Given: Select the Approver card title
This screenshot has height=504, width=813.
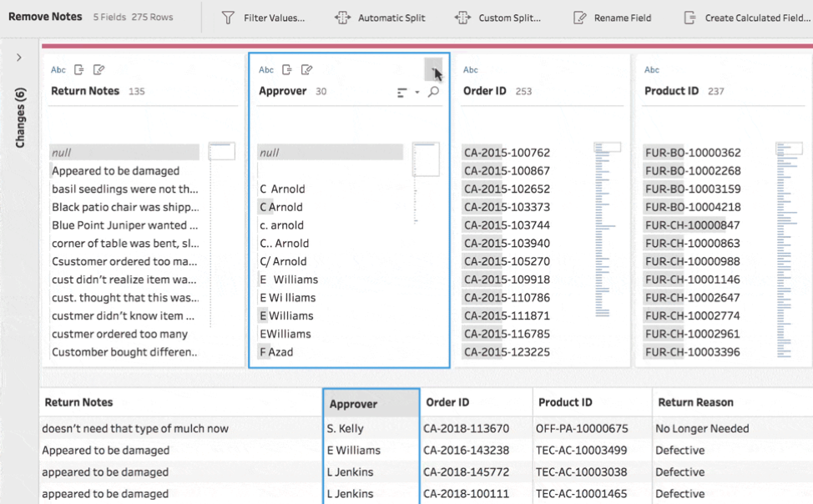Looking at the screenshot, I should 283,91.
